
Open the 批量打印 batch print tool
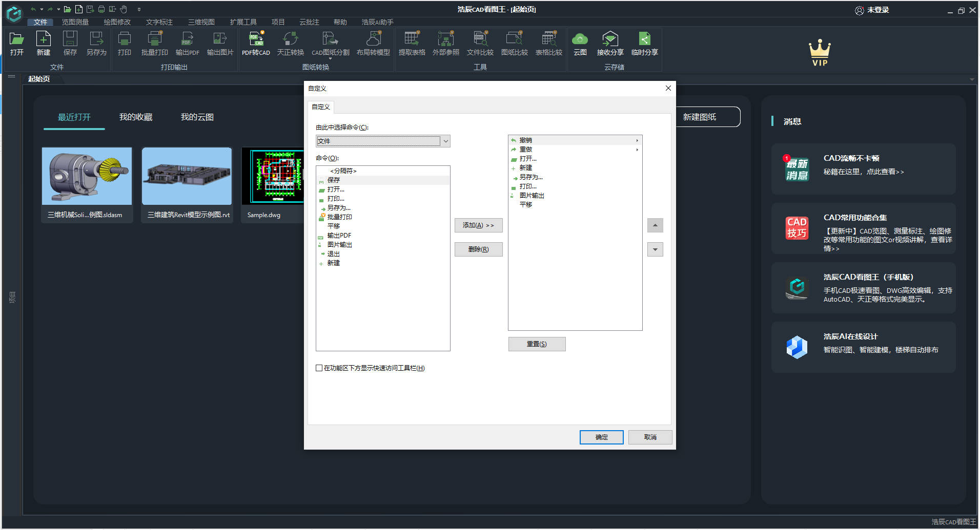(155, 44)
